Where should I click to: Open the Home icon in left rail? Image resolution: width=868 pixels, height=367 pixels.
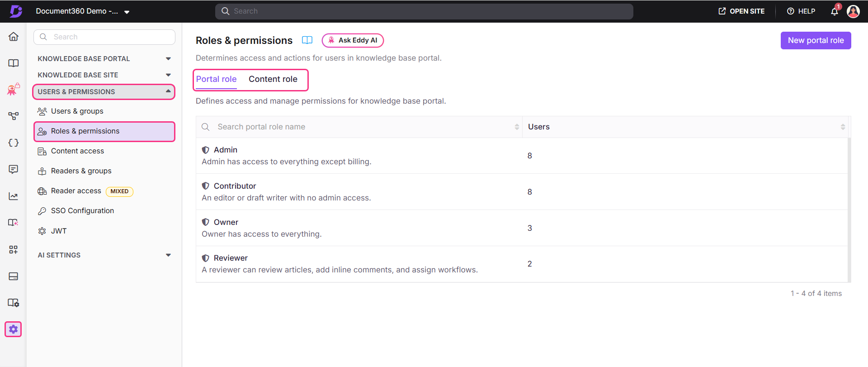pos(14,37)
